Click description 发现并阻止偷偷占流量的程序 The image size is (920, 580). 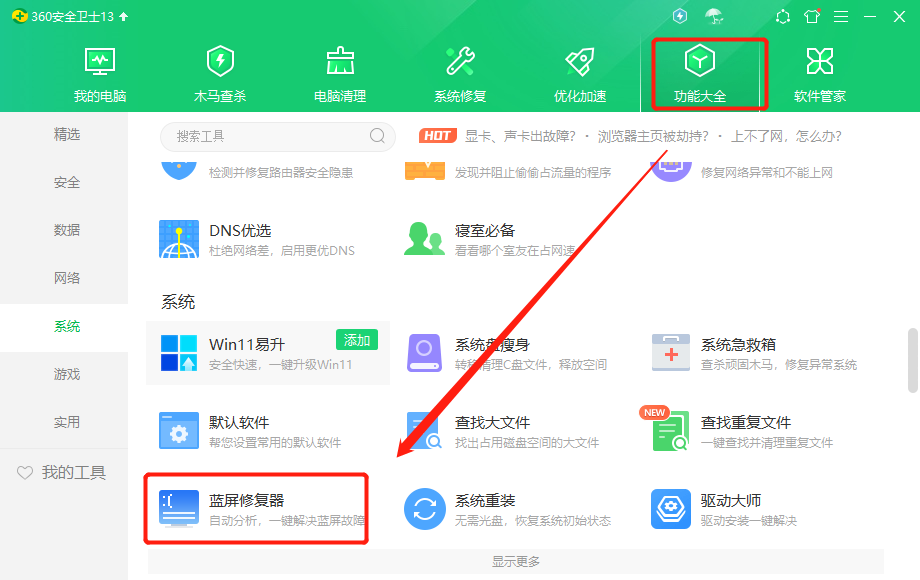(533, 172)
